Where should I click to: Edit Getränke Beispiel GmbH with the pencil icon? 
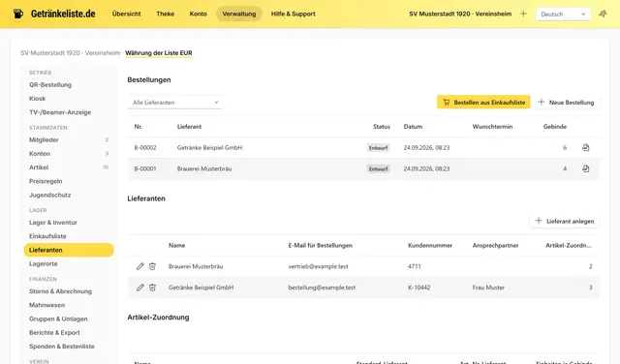point(139,288)
